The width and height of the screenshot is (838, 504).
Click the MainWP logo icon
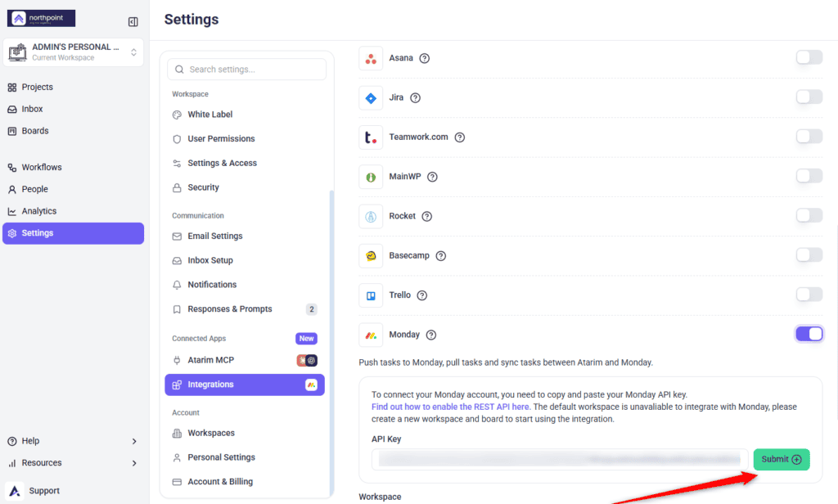point(371,178)
